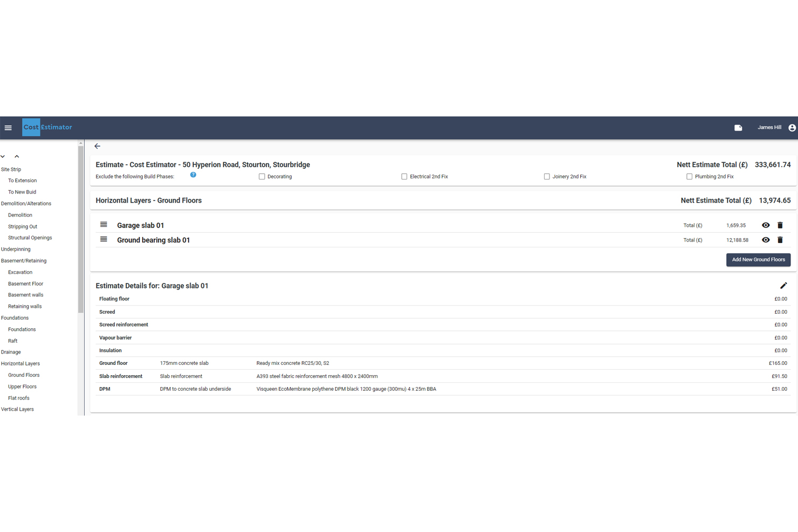The width and height of the screenshot is (798, 532).
Task: Go to Cost Estimator home logo
Action: click(47, 127)
